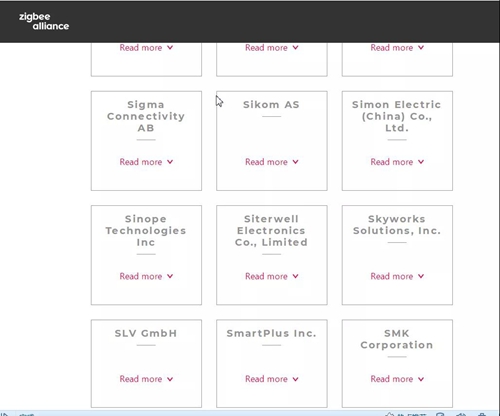Click the Sinope Technologies Inc heading
Viewport: 500px width, 416px height.
click(146, 231)
